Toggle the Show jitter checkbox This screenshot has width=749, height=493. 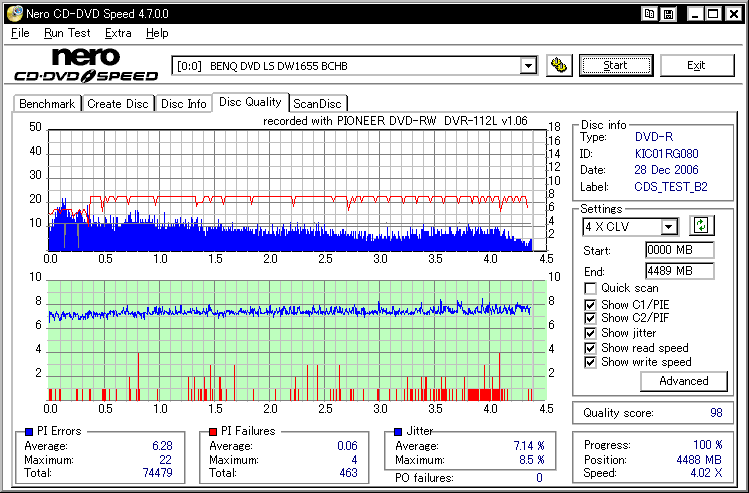tap(590, 333)
